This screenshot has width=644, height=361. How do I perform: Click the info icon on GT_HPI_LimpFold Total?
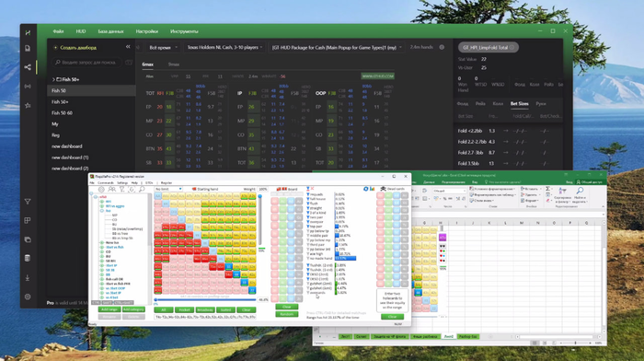(512, 48)
